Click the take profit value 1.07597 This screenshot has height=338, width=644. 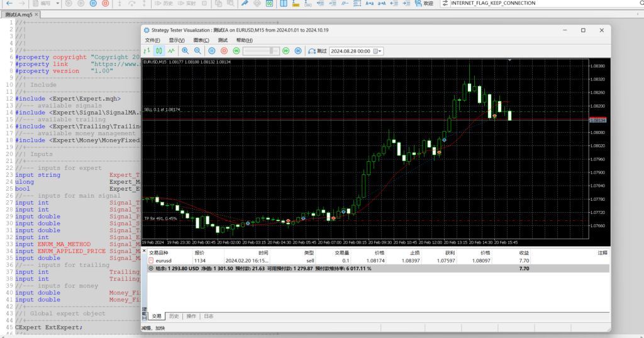[446, 261]
